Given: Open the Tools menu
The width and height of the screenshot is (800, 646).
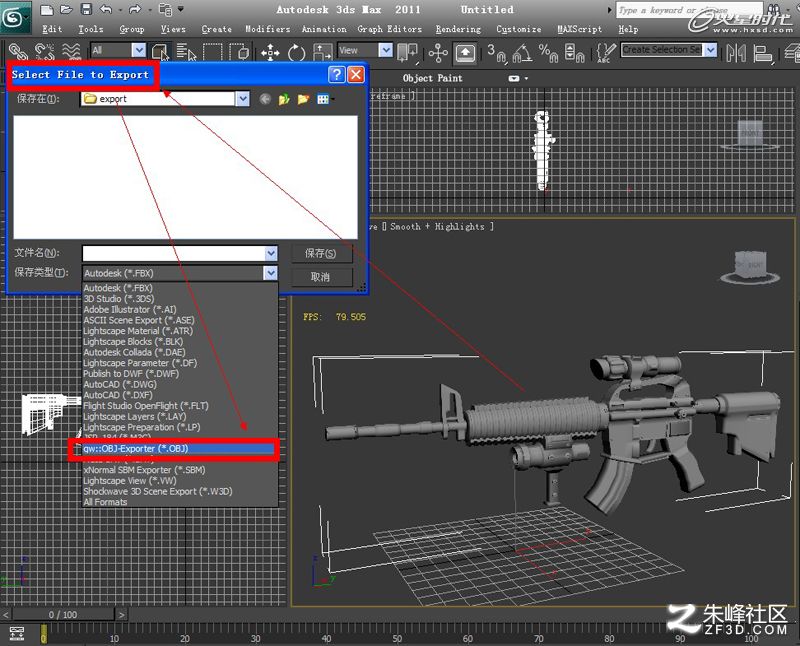Looking at the screenshot, I should pyautogui.click(x=91, y=29).
